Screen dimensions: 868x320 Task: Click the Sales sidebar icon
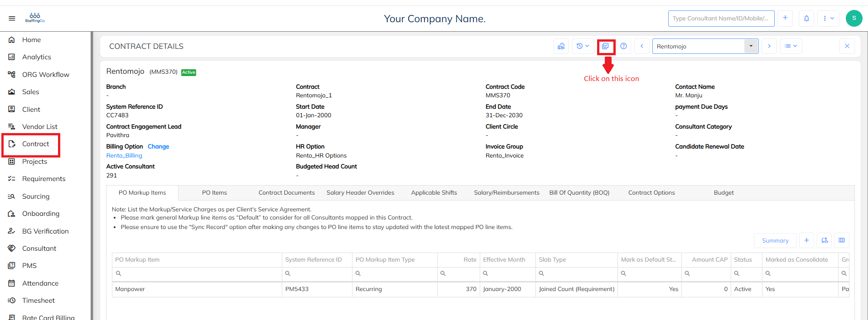[x=12, y=92]
